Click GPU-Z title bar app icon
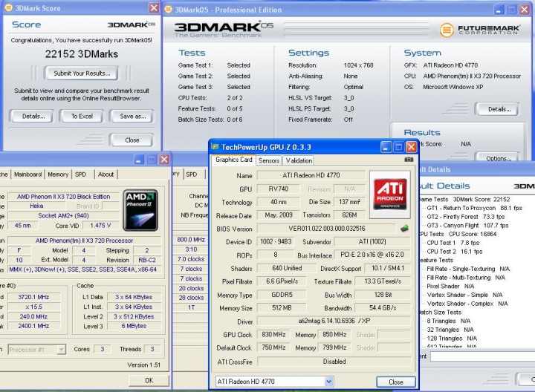 [x=215, y=147]
